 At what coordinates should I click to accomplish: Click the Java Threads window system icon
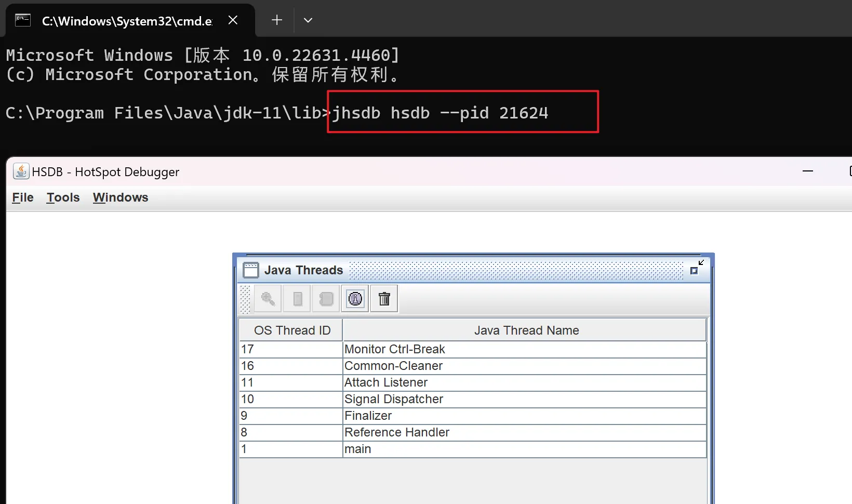click(251, 270)
